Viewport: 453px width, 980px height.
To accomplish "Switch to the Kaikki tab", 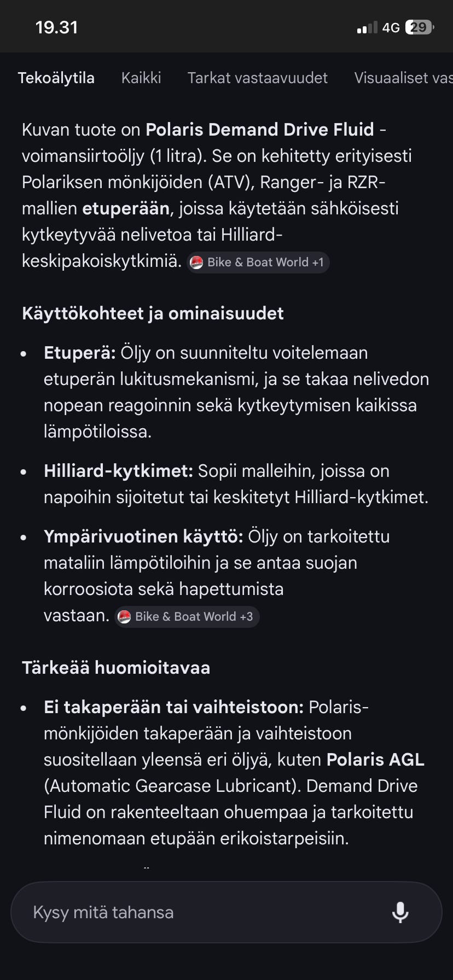I will pyautogui.click(x=141, y=78).
